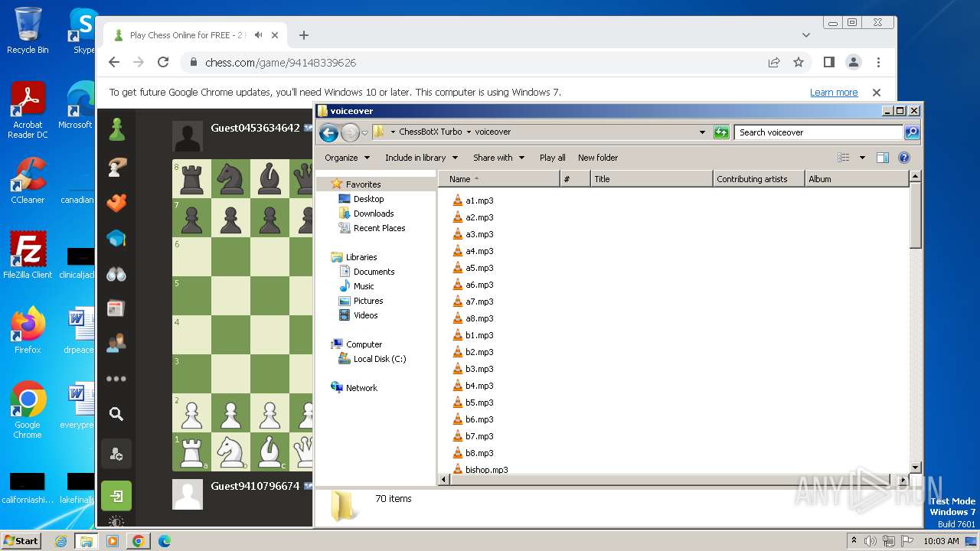
Task: Follow the Learn more link
Action: point(834,93)
